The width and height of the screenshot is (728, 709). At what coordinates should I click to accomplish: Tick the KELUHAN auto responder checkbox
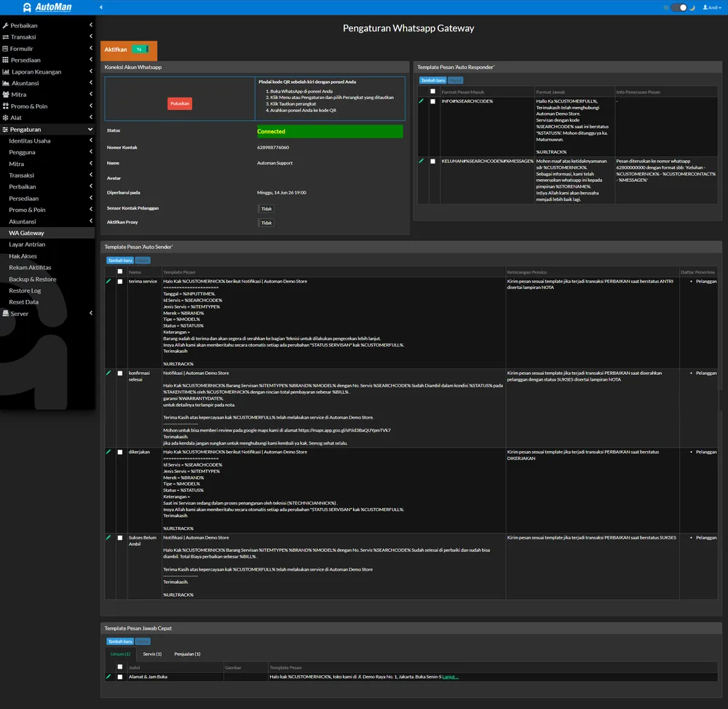pyautogui.click(x=432, y=161)
